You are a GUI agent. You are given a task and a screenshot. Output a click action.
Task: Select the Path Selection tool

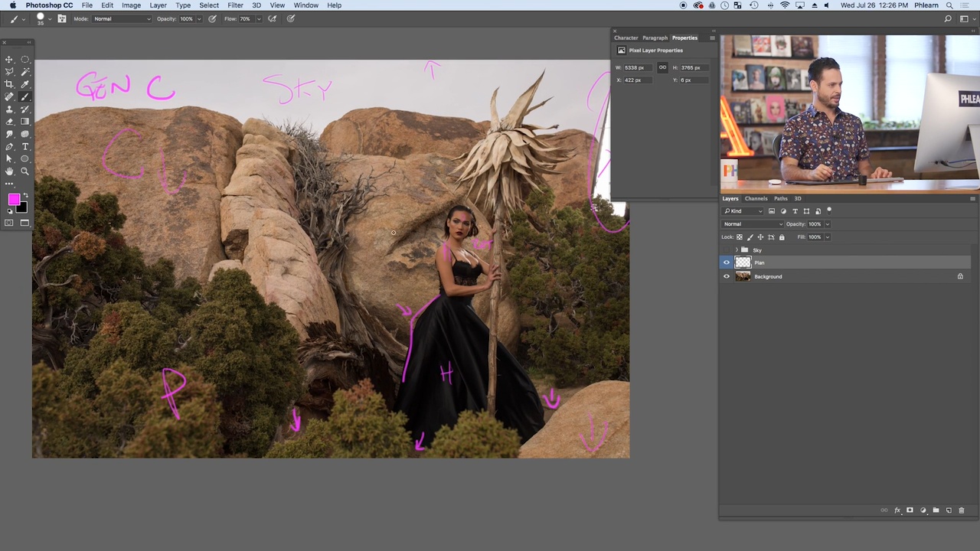pyautogui.click(x=9, y=158)
